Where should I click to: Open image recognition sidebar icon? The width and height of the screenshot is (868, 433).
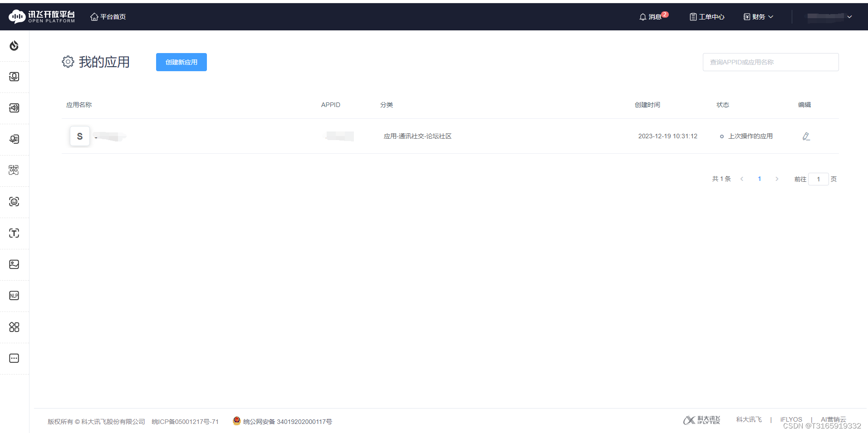(x=14, y=264)
